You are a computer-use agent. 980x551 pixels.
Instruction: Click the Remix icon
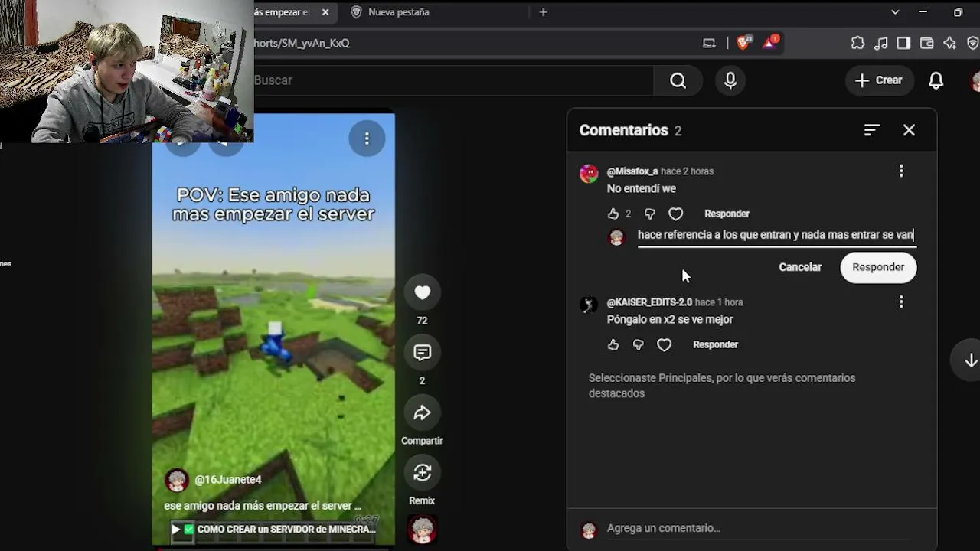422,473
